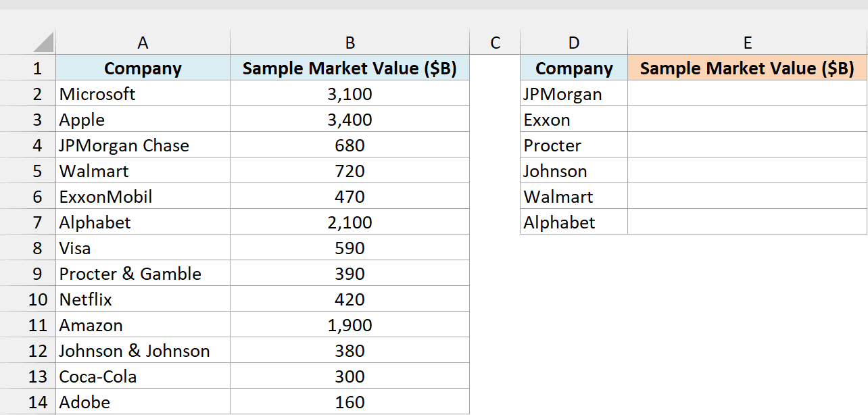Screen dimensions: 868x415
Task: Click the value 3,100
Action: 349,94
